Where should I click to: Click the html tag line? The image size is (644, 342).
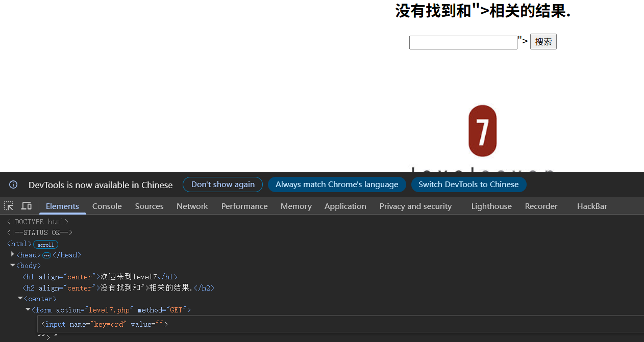coord(19,244)
